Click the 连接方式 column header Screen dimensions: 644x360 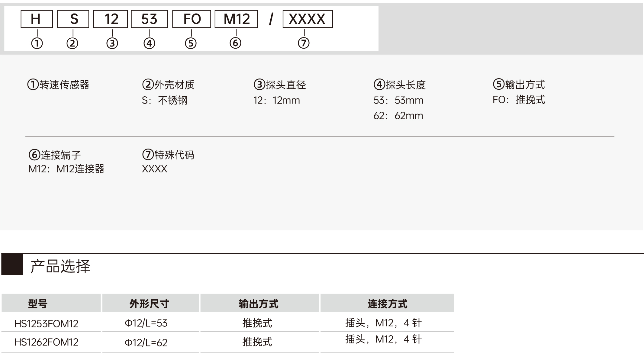click(x=387, y=303)
